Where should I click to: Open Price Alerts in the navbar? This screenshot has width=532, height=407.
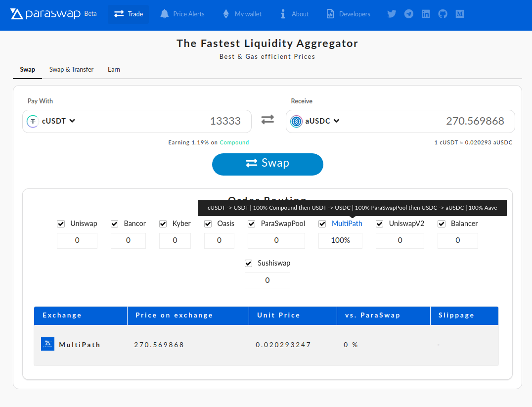coord(182,14)
